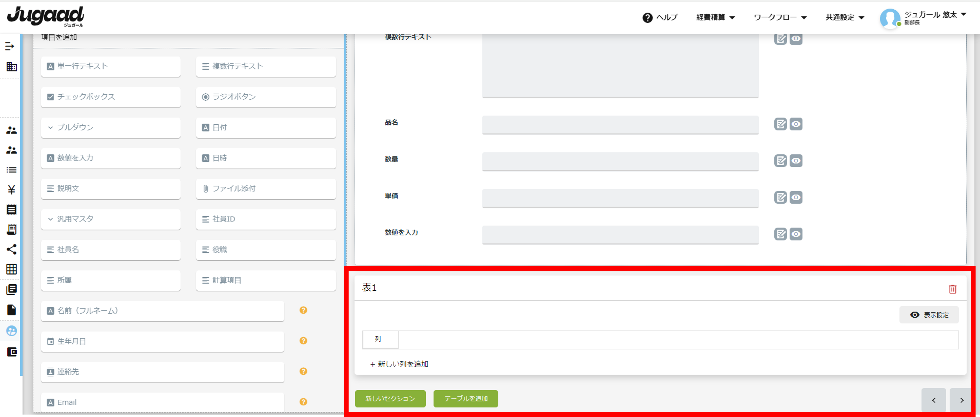Open the document file icon in sidebar
Screen dimensions: 980x417
(x=11, y=310)
